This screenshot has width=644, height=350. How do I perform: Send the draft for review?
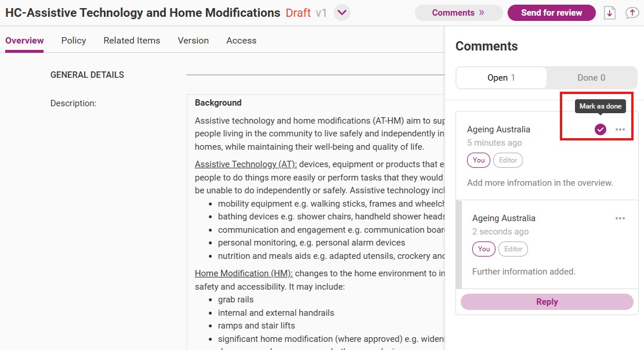[552, 13]
